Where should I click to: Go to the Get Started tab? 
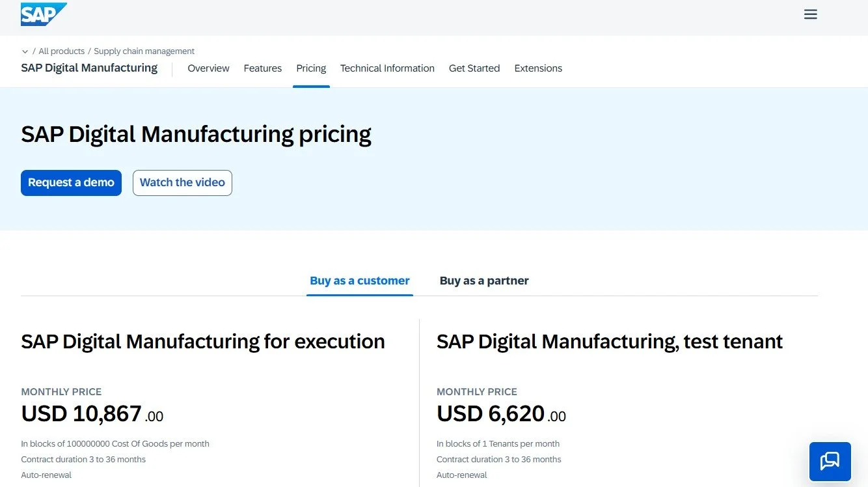click(x=474, y=68)
